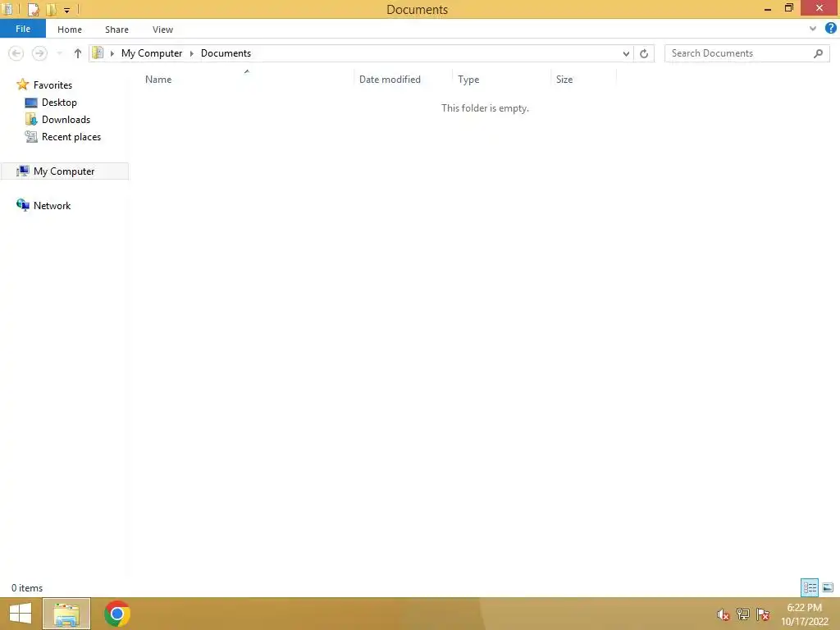Screen dimensions: 840x630
Task: Click the network tray icon
Action: click(743, 614)
